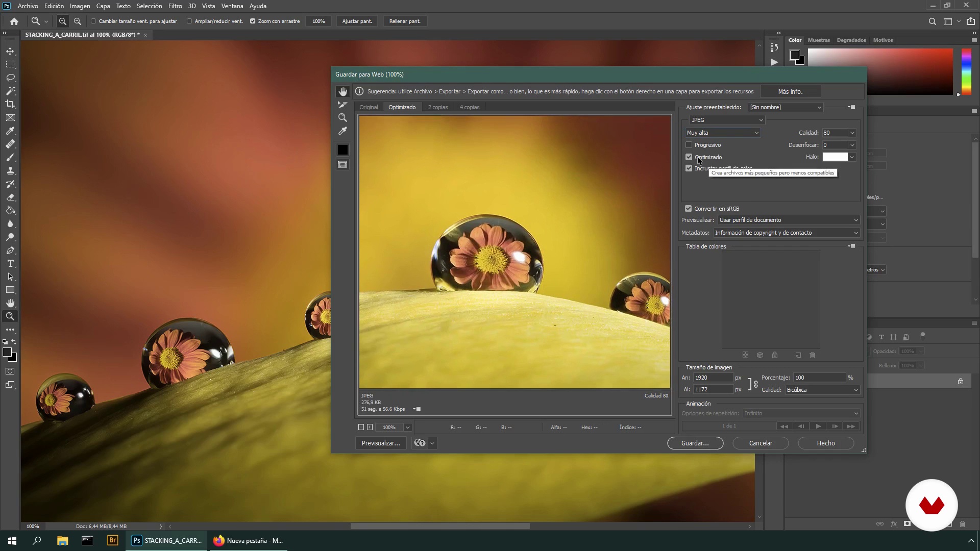Open the Muy alta quality preset dropdown
The image size is (980, 551).
(x=723, y=133)
